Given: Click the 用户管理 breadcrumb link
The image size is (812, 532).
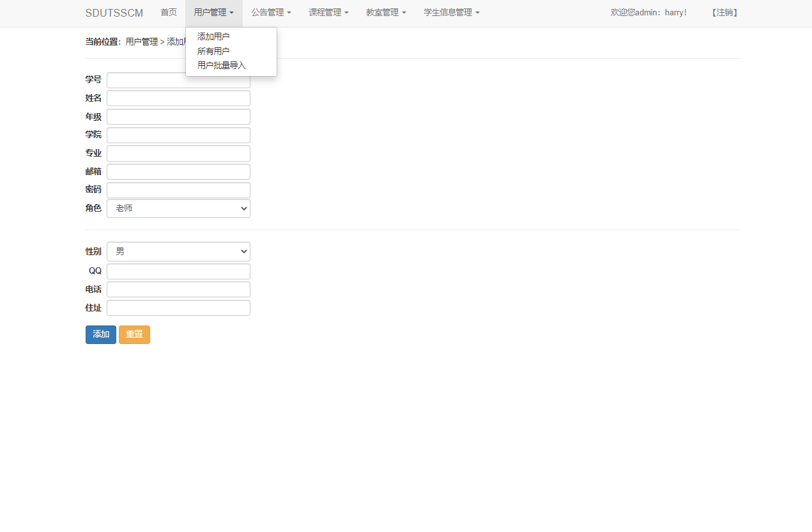Looking at the screenshot, I should (x=141, y=41).
